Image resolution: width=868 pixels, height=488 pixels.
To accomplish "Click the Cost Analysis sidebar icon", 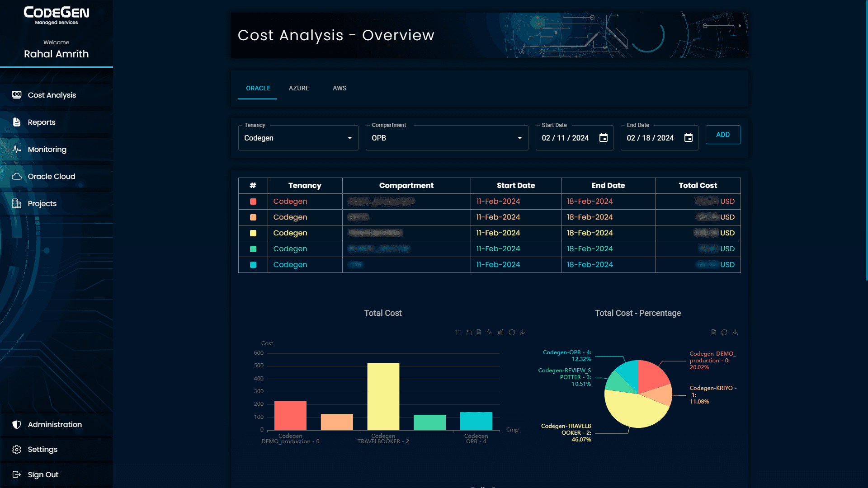I will pyautogui.click(x=17, y=95).
